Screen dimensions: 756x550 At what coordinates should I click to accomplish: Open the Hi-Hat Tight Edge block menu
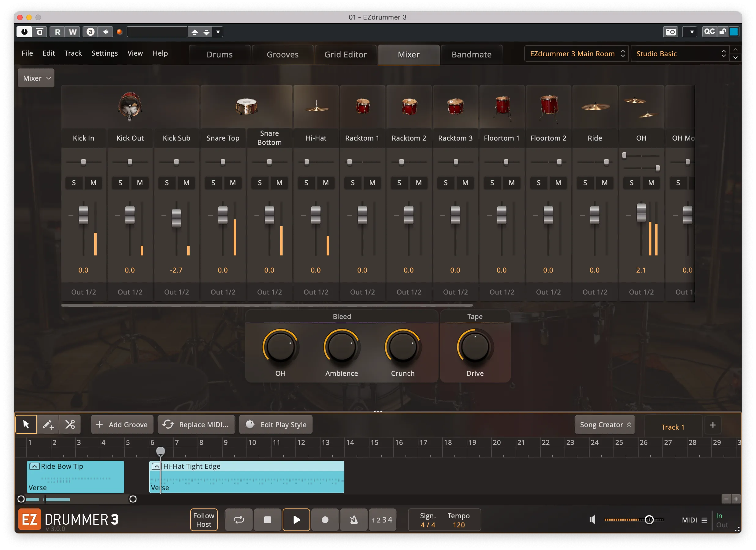[156, 466]
